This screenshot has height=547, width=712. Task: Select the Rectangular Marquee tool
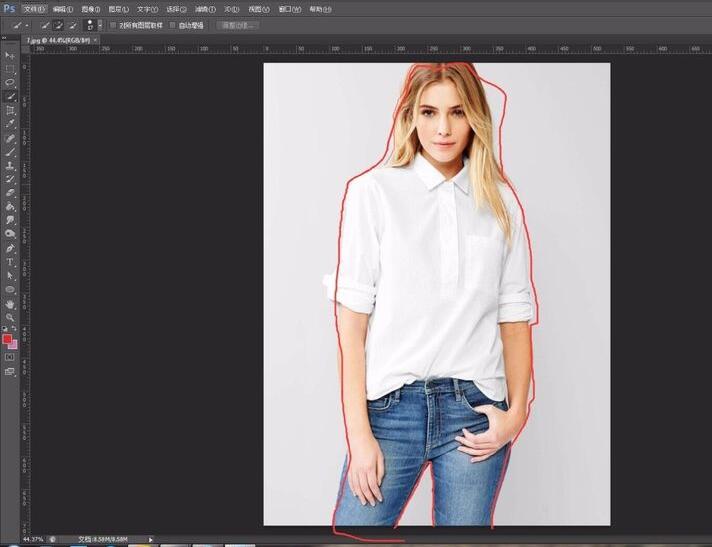click(x=10, y=68)
